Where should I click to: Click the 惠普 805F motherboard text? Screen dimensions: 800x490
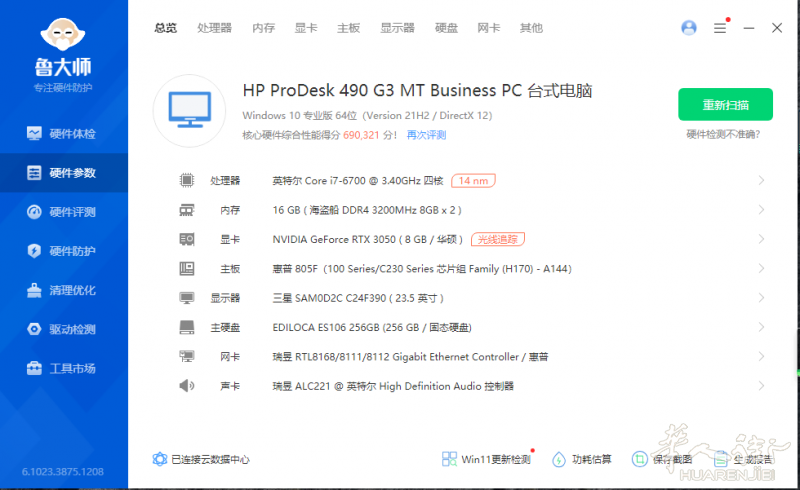click(422, 268)
